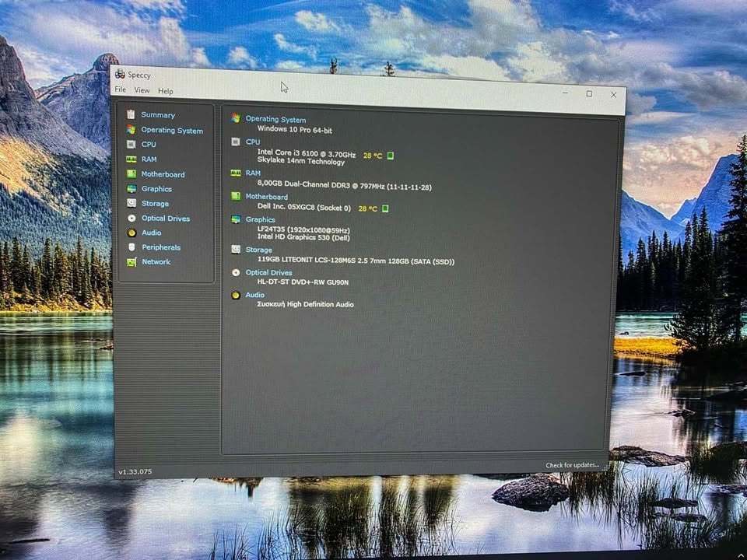Open the View menu
Image resolution: width=747 pixels, height=560 pixels.
(x=142, y=90)
